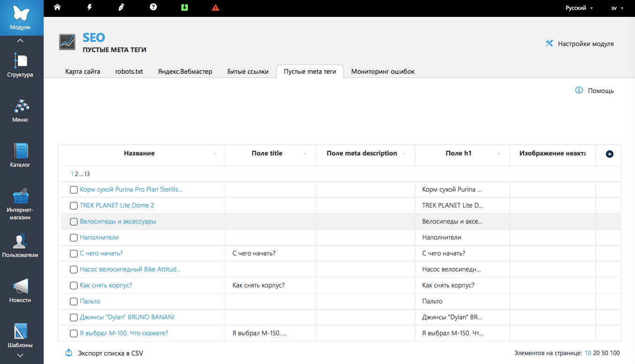The image size is (635, 364).
Task: Check the Я выбрал М-150 row checkbox
Action: tap(74, 333)
